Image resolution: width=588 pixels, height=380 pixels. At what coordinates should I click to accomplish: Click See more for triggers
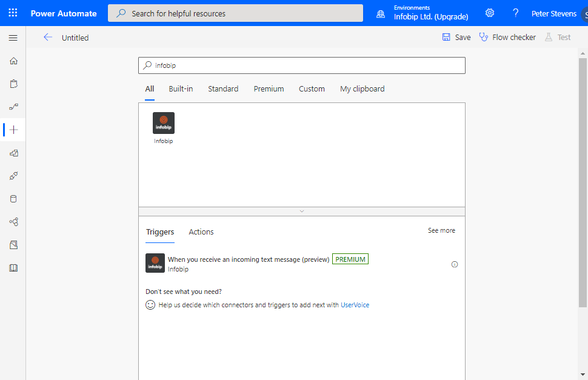pos(441,231)
